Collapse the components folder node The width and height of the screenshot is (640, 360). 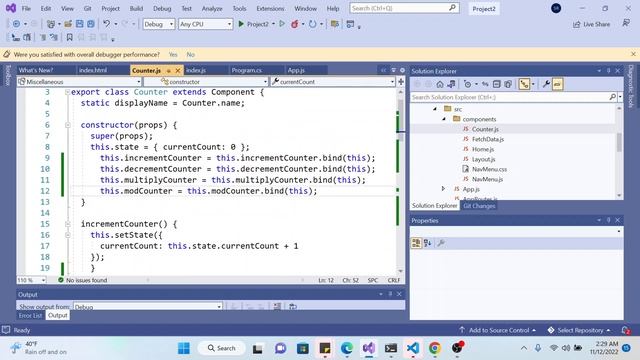coord(444,119)
